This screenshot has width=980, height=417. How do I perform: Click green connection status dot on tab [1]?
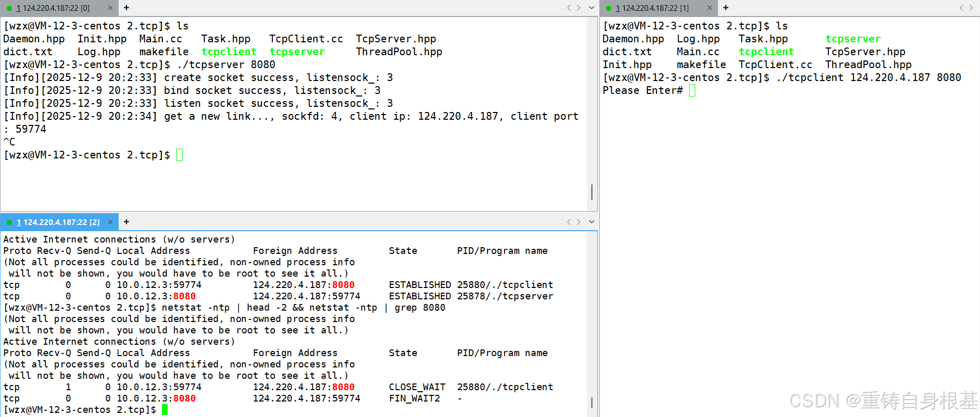[x=609, y=8]
